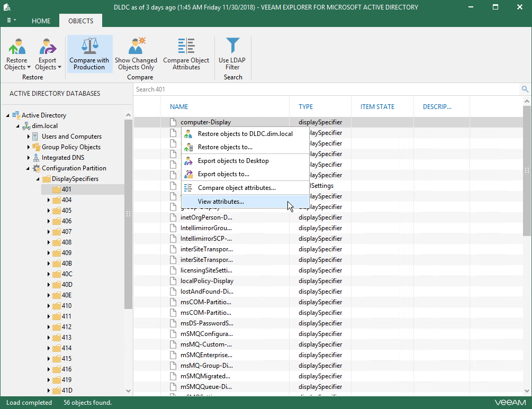Select the 40E folder

click(67, 295)
